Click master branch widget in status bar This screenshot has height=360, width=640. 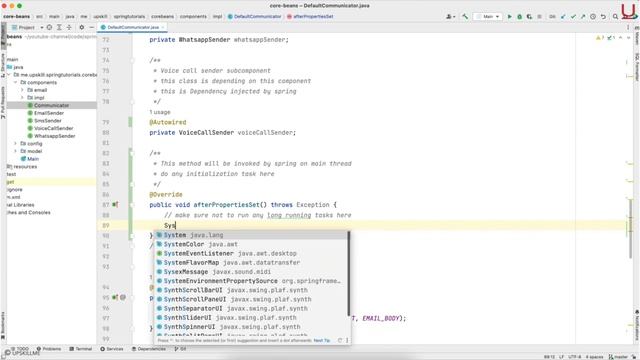tap(619, 357)
